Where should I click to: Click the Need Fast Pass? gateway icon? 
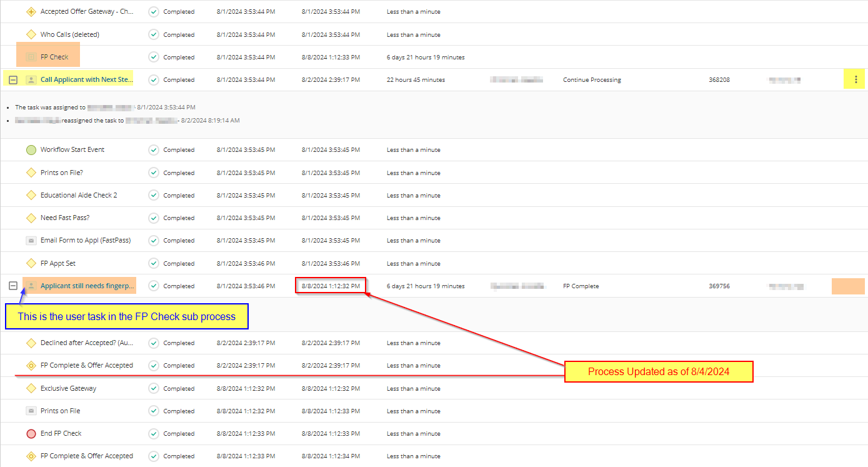tap(31, 218)
